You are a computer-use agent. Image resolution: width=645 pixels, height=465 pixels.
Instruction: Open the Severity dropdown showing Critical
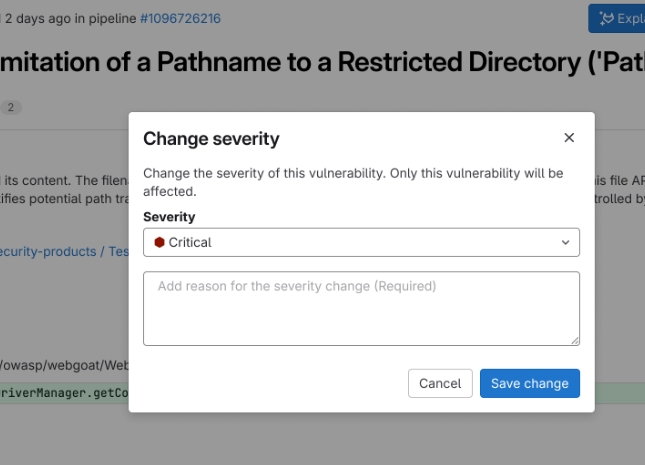coord(361,242)
